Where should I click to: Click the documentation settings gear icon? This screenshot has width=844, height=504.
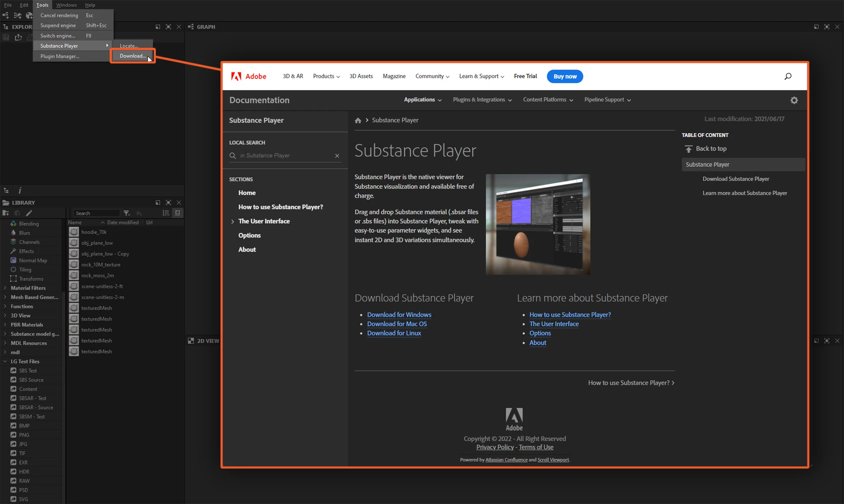[x=794, y=100]
